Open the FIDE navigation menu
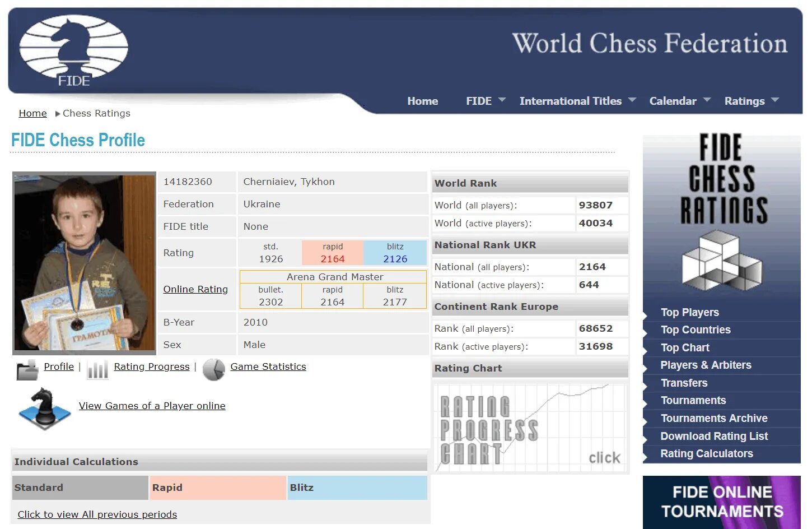The width and height of the screenshot is (812, 529). pos(479,101)
